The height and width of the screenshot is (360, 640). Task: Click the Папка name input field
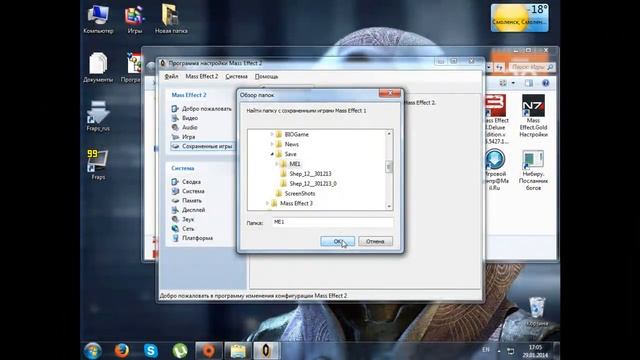(332, 222)
